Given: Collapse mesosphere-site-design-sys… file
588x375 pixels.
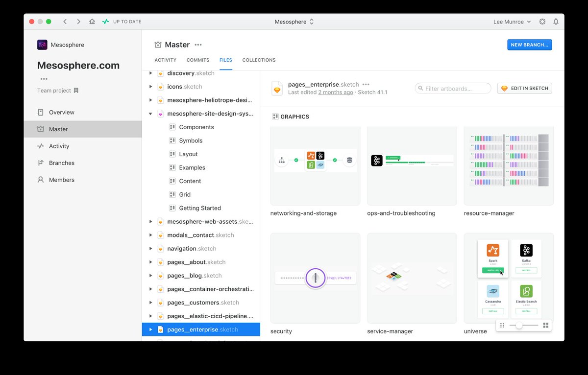Looking at the screenshot, I should (150, 114).
